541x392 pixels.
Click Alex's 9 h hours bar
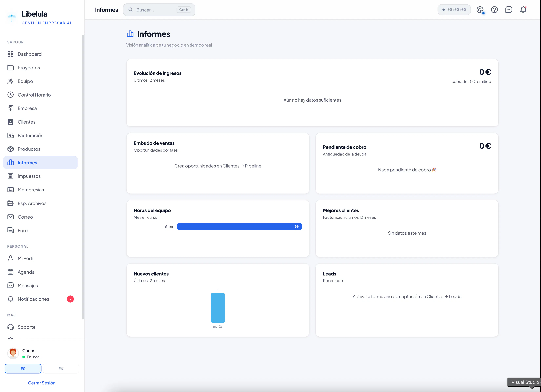tap(240, 226)
